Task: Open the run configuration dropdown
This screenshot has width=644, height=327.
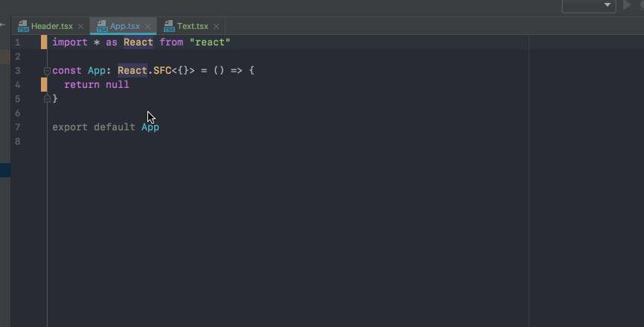Action: 589,5
